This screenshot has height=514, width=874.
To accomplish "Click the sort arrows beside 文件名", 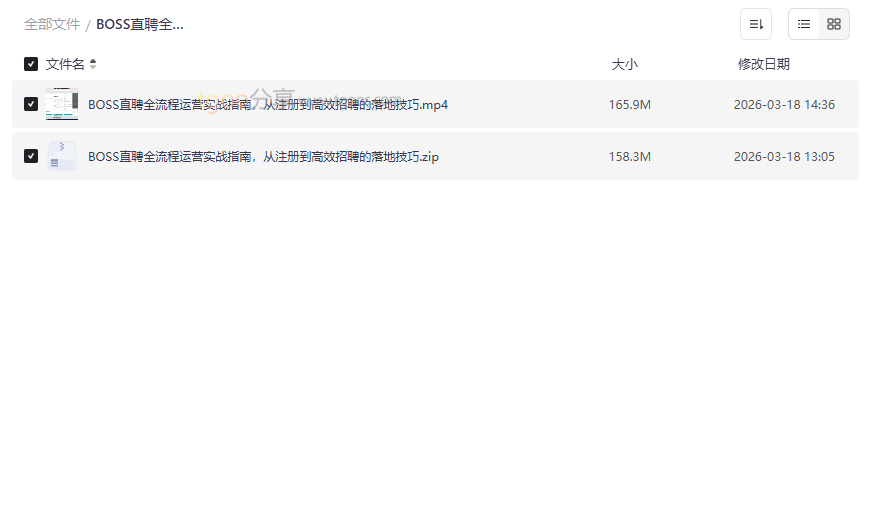I will coord(93,64).
